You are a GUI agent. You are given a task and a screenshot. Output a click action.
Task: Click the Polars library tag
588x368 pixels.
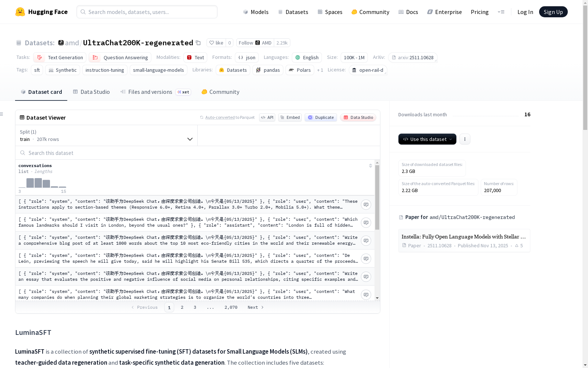(x=300, y=70)
